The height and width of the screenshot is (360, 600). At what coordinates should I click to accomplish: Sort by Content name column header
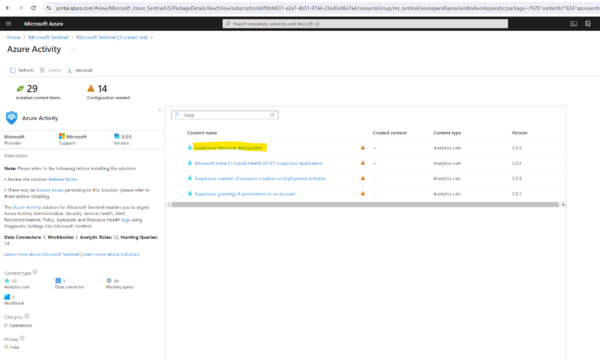click(202, 133)
